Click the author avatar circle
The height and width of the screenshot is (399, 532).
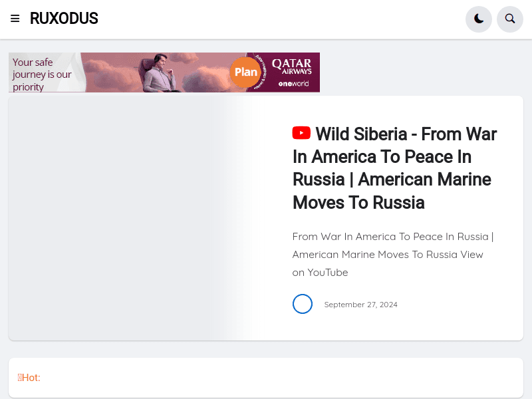(303, 304)
